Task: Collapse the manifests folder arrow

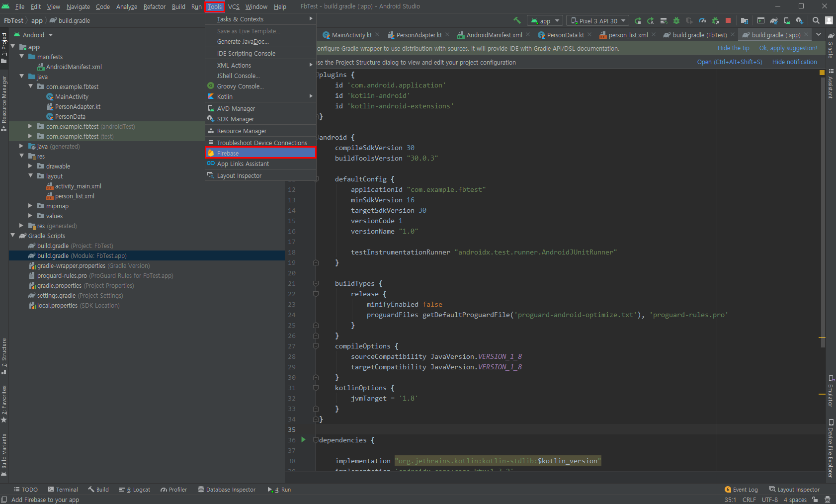Action: (x=22, y=57)
